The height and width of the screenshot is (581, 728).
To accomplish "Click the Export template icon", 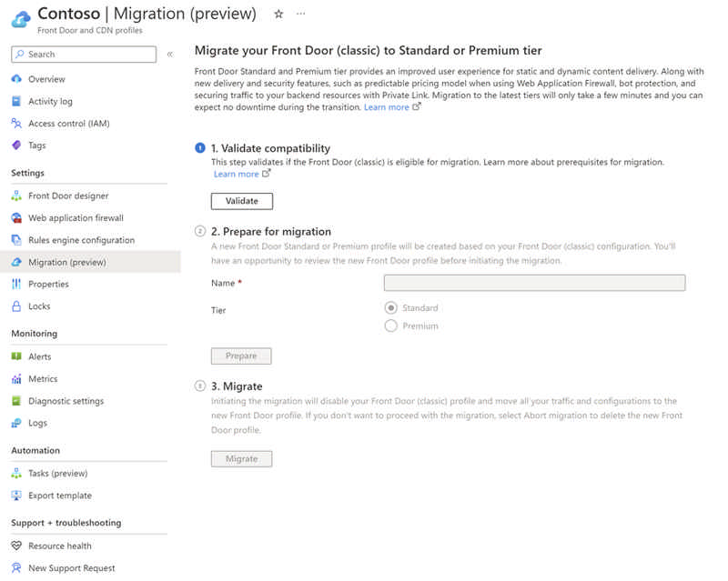I will tap(16, 496).
